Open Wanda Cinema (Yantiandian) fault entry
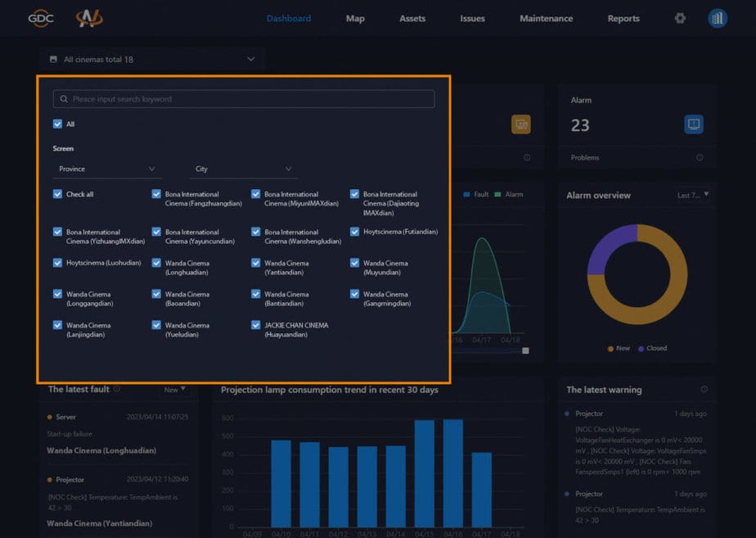Viewport: 756px width, 538px height. [x=99, y=523]
